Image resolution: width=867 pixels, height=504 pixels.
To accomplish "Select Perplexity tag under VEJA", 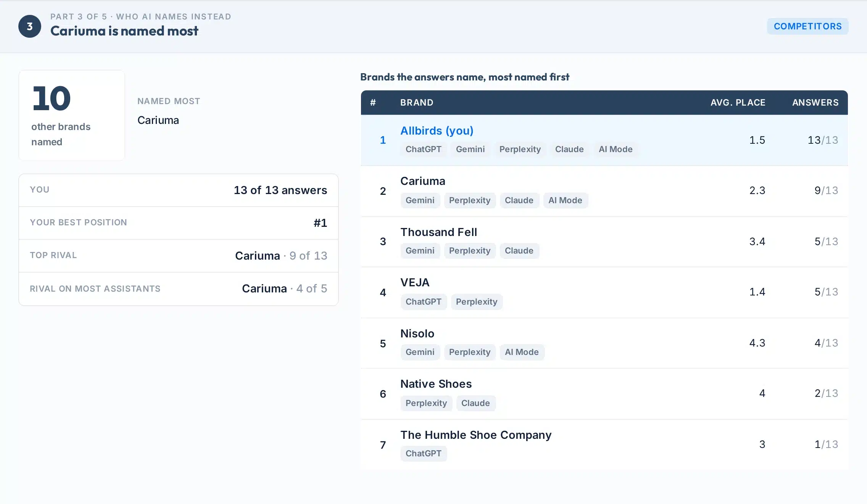I will 476,302.
